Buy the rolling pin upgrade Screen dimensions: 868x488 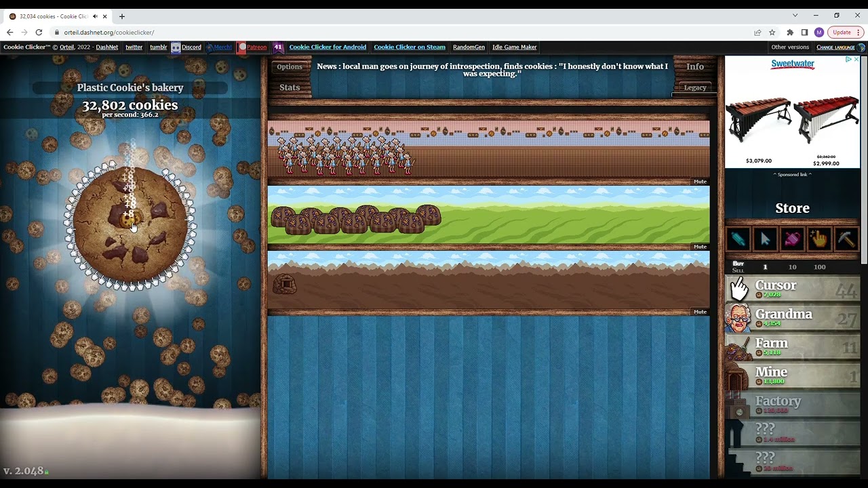coord(738,239)
